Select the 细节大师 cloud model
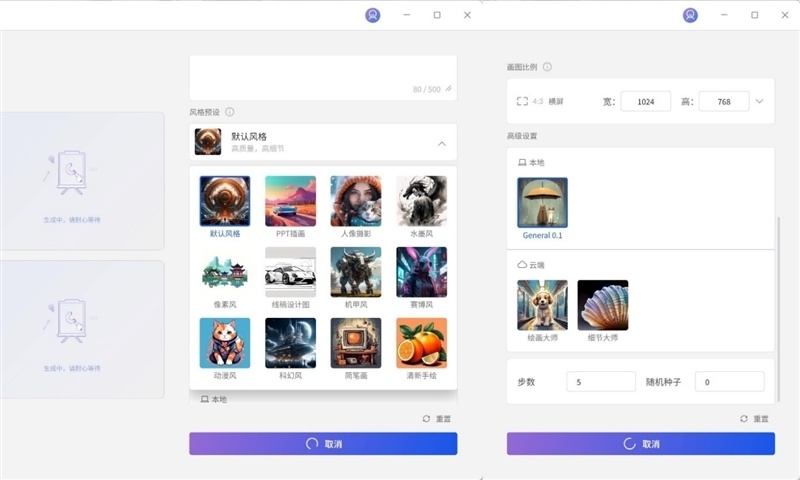The width and height of the screenshot is (800, 480). pos(603,305)
